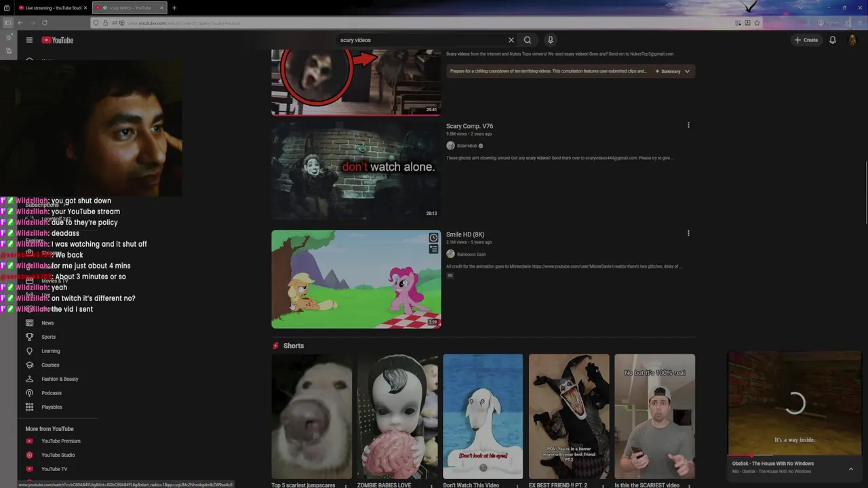Expand the Obelisk miniplayer chevron
Image resolution: width=868 pixels, height=488 pixels.
pyautogui.click(x=850, y=469)
